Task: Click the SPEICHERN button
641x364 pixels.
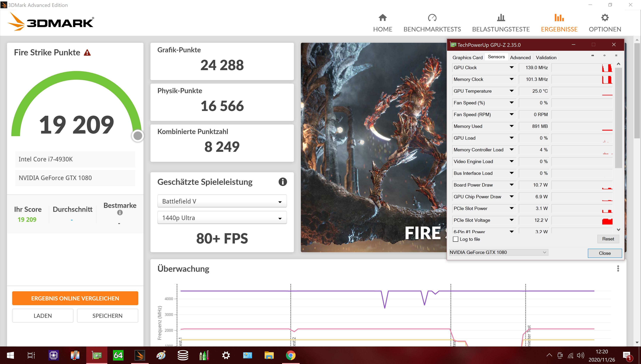Action: pyautogui.click(x=107, y=316)
